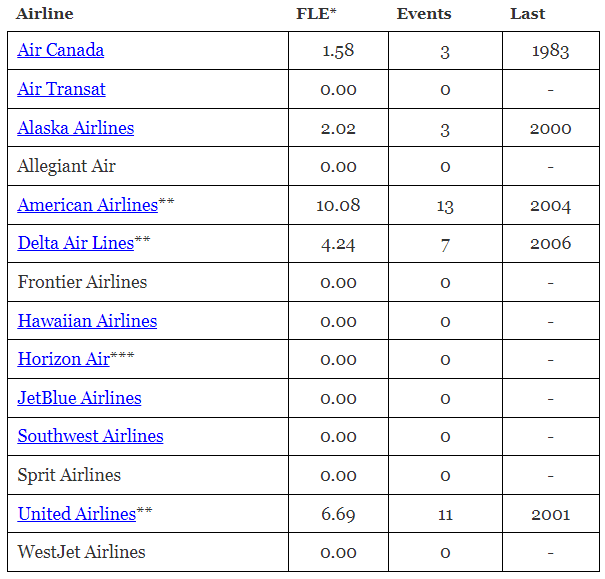Open the Air Canada link

(61, 50)
